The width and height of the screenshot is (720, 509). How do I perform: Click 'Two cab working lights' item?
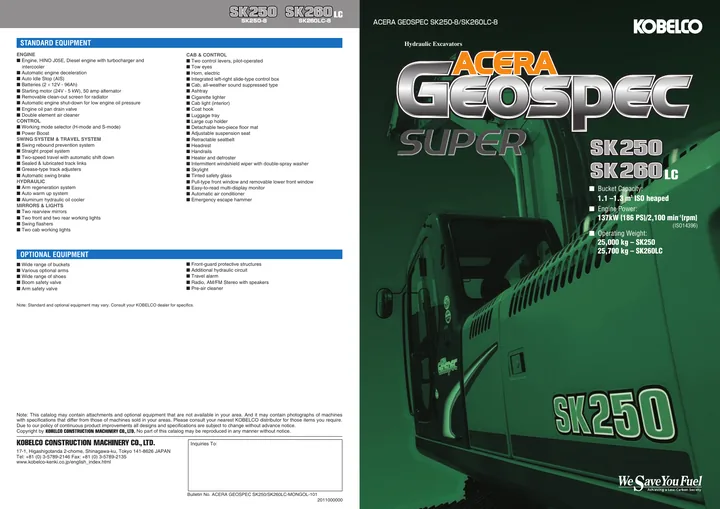46,230
